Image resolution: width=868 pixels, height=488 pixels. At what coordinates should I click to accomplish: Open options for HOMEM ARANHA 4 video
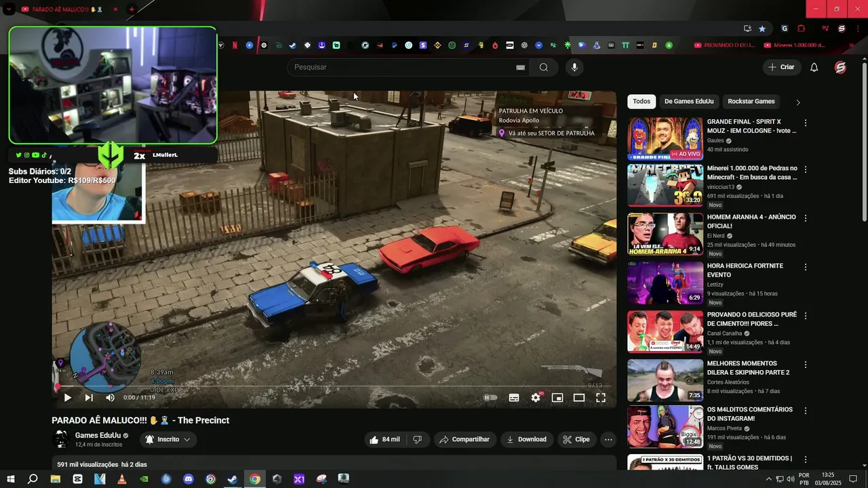coord(806,218)
